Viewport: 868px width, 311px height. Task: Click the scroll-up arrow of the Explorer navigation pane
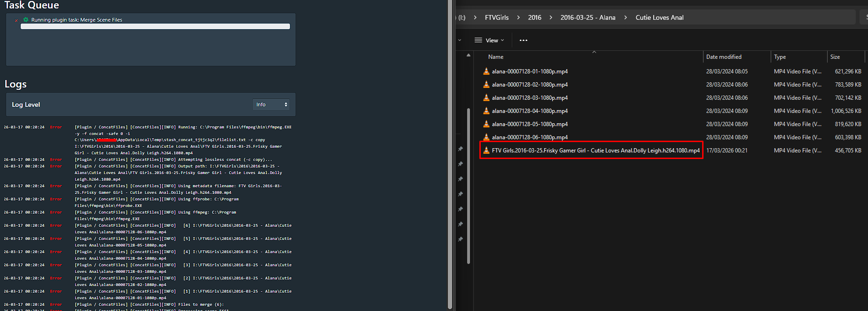click(469, 56)
